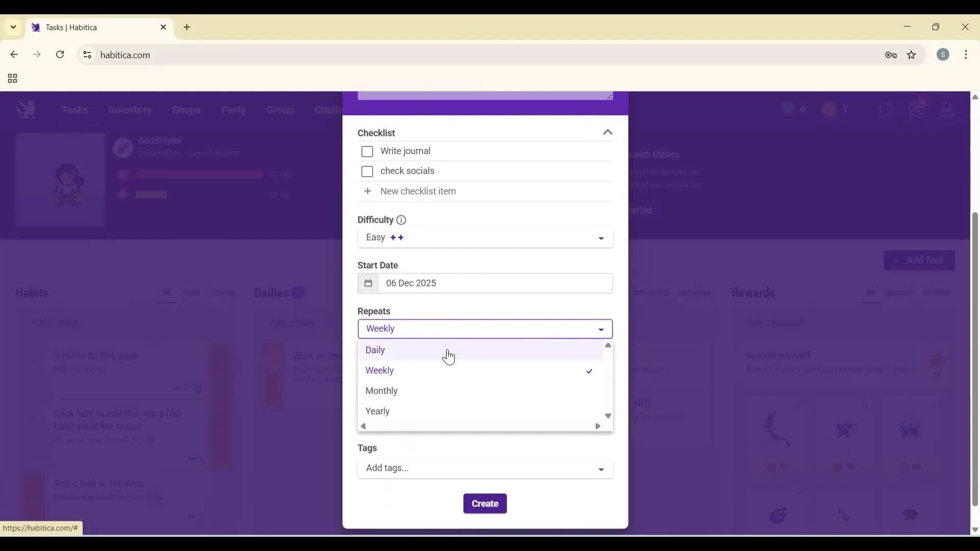Open the Add tags dropdown
This screenshot has width=980, height=551.
[x=484, y=468]
